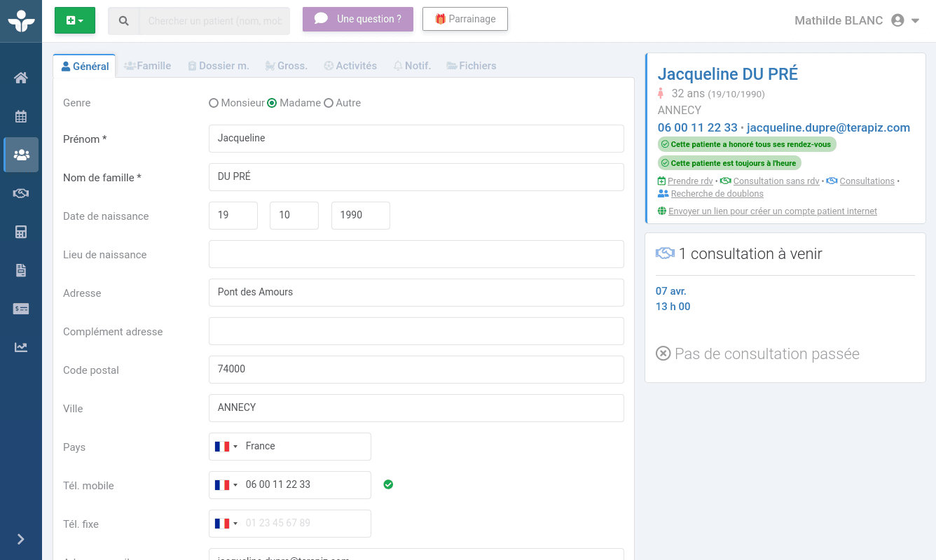Viewport: 936px width, 560px height.
Task: Click the Ville field showing ANNECY
Action: (x=416, y=408)
